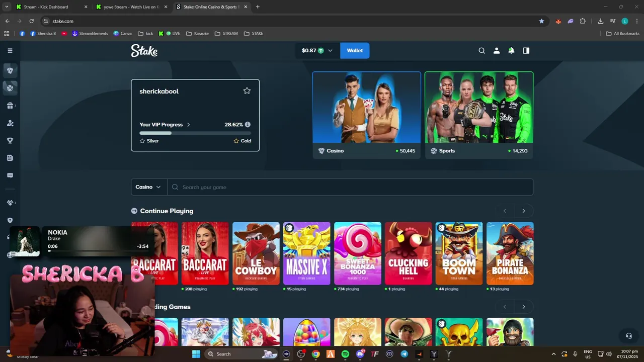
Task: Open Google Chrome taskbar icon
Action: click(315, 354)
